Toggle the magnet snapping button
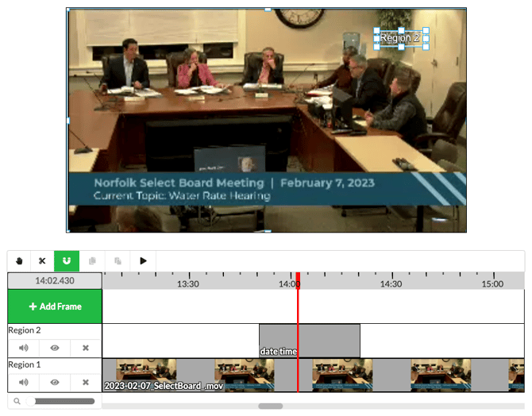The height and width of the screenshot is (416, 532). pyautogui.click(x=66, y=260)
